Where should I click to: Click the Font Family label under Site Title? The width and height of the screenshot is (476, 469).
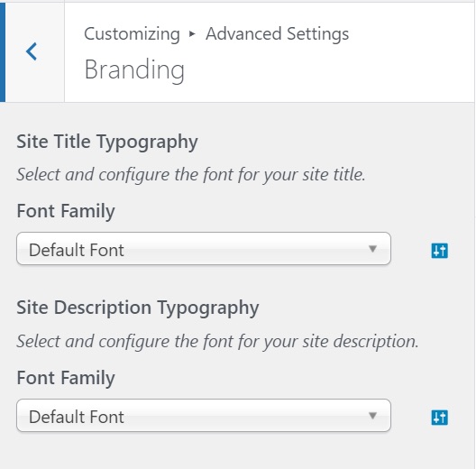[x=66, y=211]
